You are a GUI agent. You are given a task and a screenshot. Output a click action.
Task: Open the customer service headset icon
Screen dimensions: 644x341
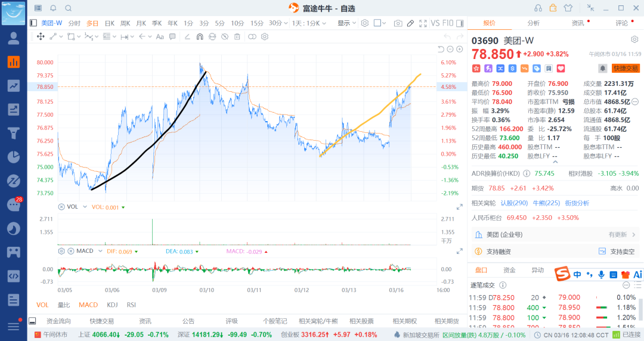tap(538, 8)
